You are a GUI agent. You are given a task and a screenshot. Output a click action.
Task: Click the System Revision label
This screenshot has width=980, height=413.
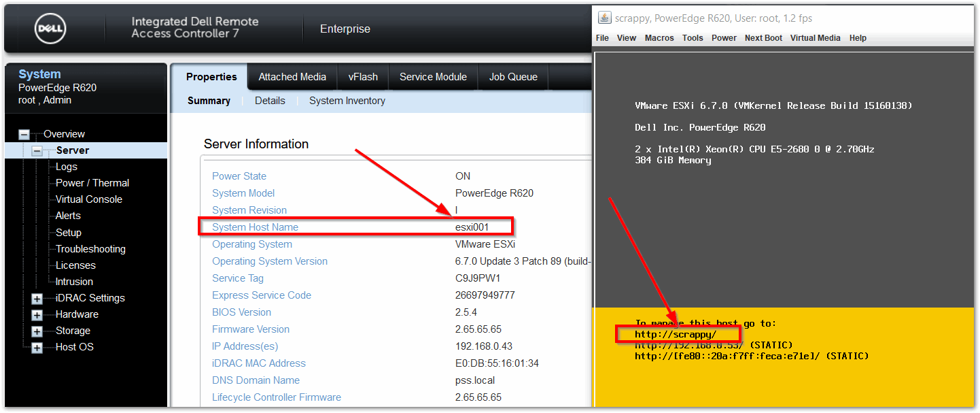249,210
